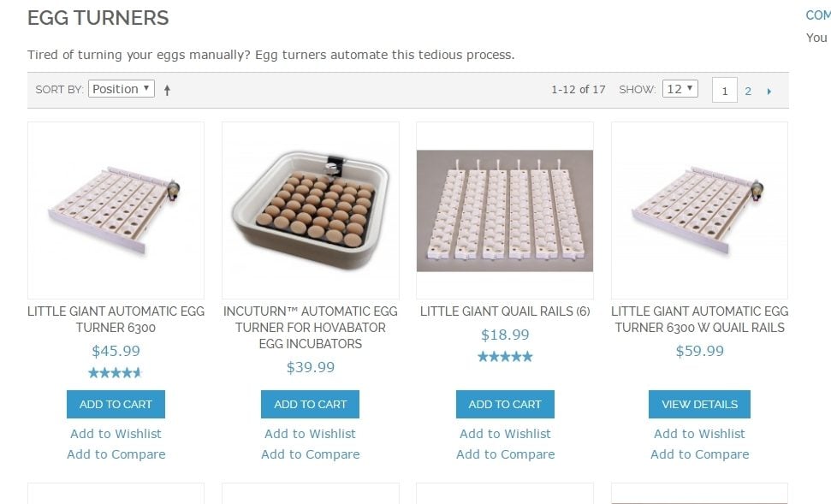Open the Sort By Position dropdown
The image size is (831, 504).
point(122,89)
